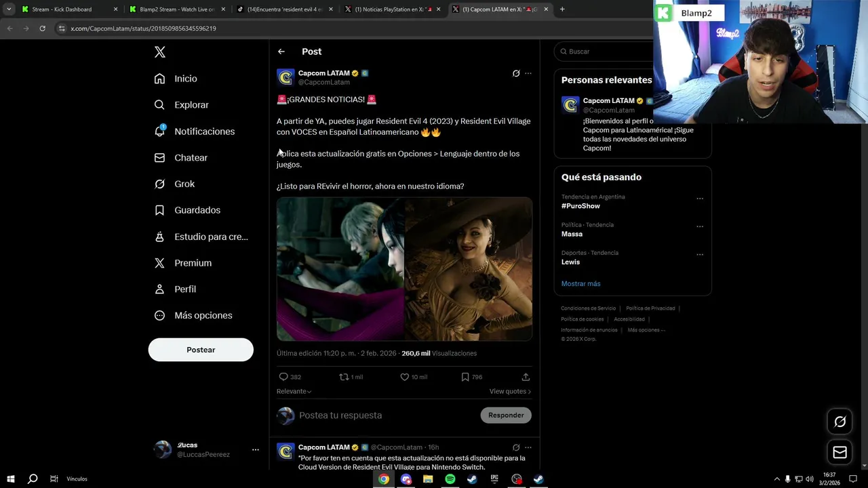Close the Stream - Kick Dashboard tab

pos(116,9)
